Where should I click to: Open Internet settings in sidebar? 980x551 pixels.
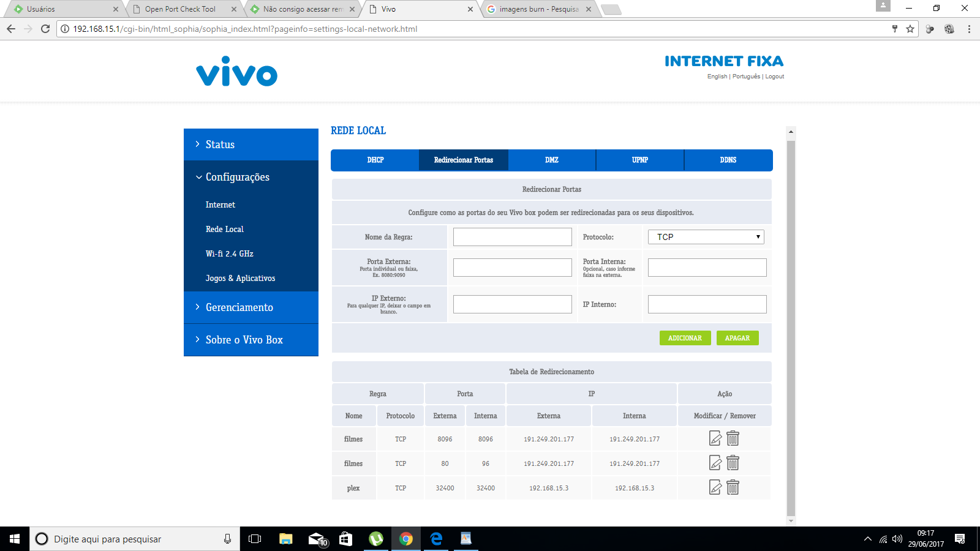tap(221, 205)
